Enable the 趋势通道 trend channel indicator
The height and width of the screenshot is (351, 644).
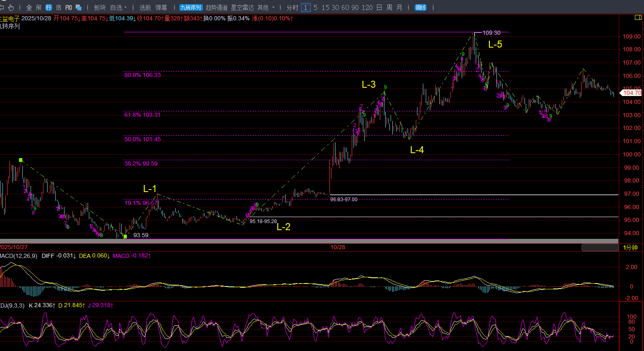217,7
